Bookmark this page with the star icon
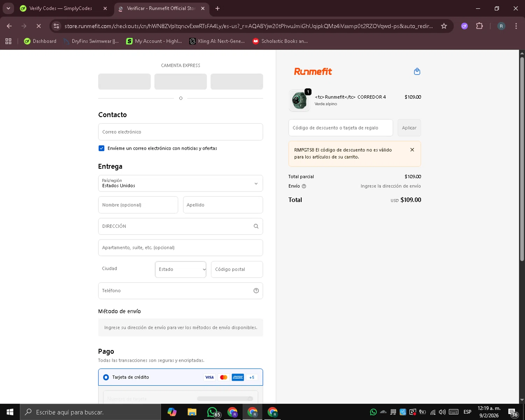 tap(444, 26)
